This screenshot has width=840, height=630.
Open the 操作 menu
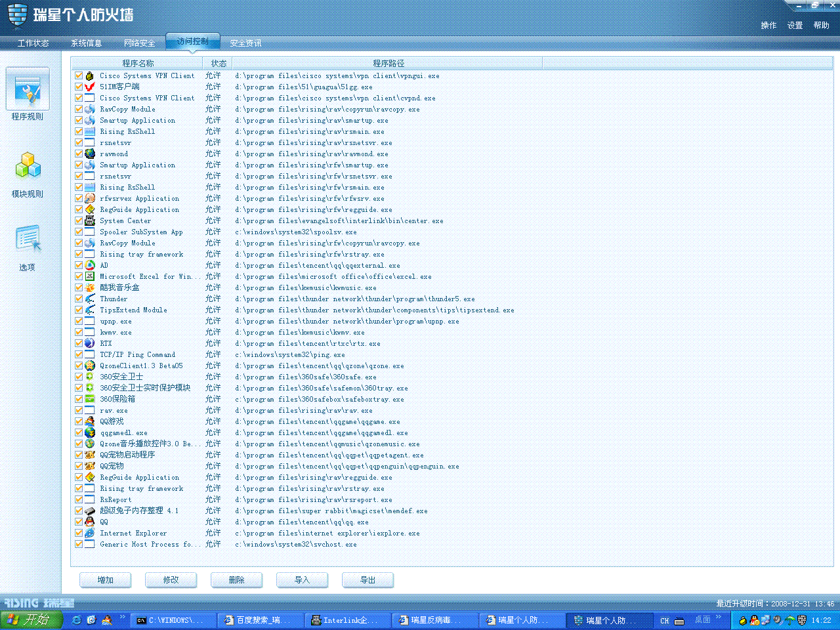coord(768,26)
